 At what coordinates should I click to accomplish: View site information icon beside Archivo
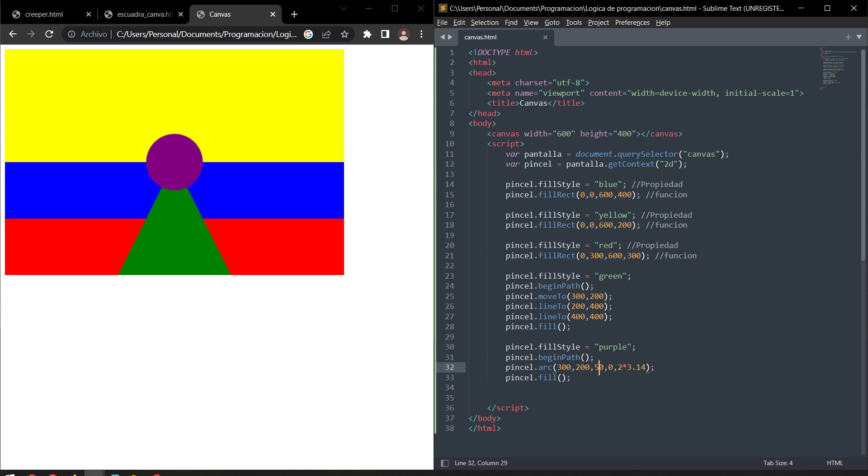point(71,34)
